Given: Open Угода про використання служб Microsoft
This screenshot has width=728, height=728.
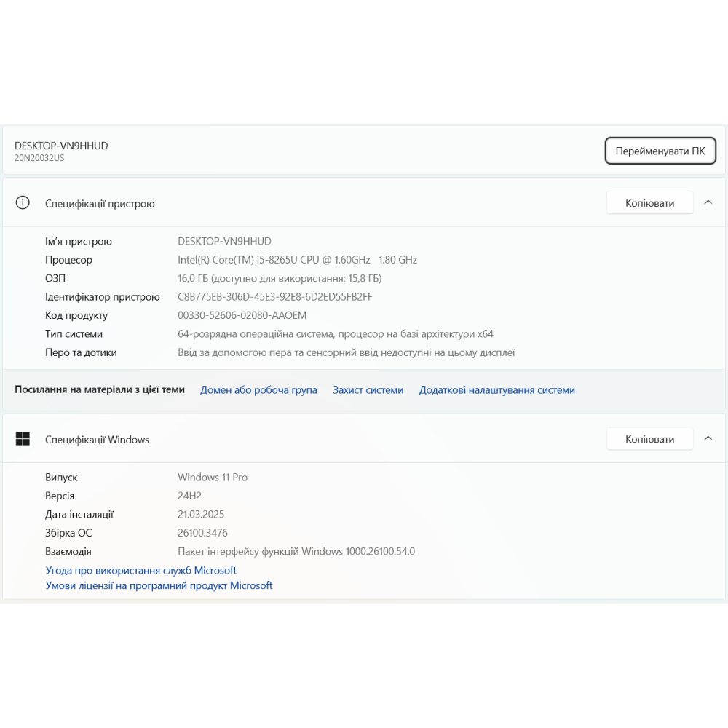Looking at the screenshot, I should click(141, 571).
